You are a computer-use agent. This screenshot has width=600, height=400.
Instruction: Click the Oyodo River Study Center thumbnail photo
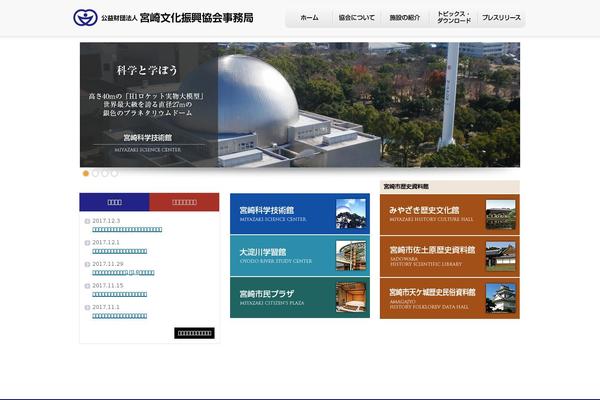click(x=351, y=256)
